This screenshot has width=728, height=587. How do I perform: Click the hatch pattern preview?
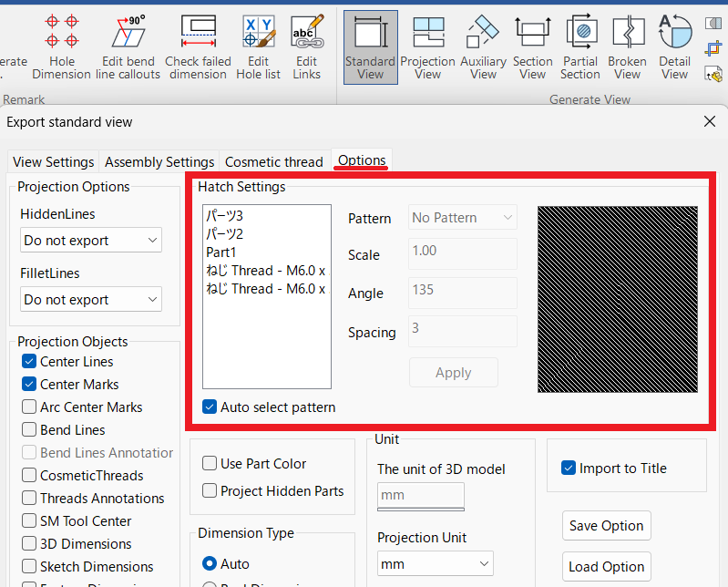coord(618,300)
